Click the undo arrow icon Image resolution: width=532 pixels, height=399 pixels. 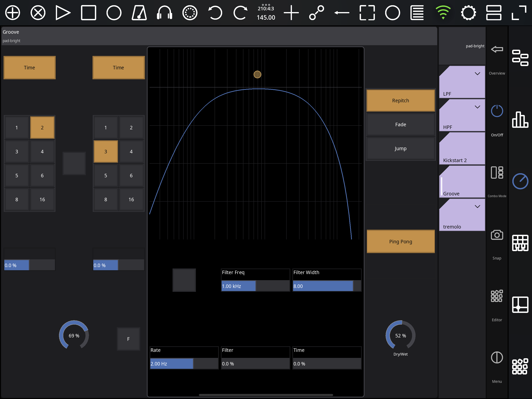pyautogui.click(x=215, y=13)
